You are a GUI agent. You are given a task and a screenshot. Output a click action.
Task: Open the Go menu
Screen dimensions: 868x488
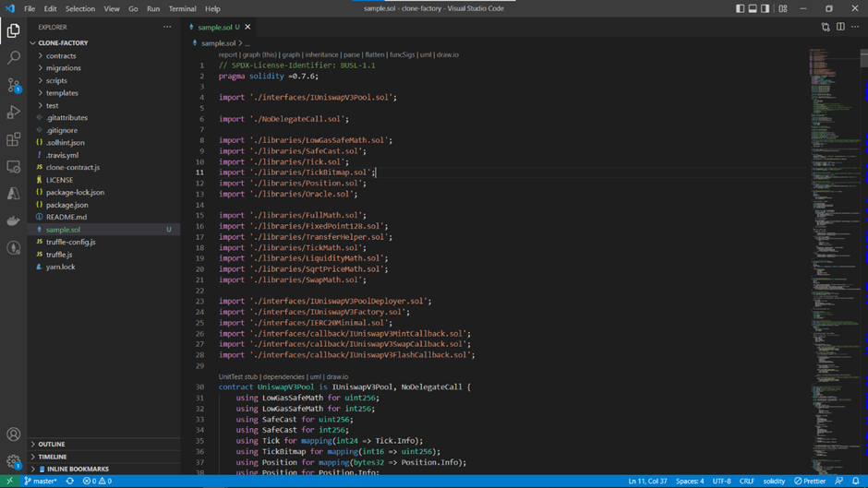click(x=133, y=8)
